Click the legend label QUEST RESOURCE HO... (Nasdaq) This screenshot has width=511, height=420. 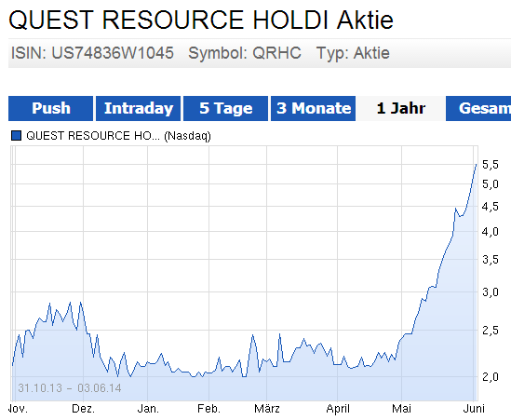tap(118, 136)
